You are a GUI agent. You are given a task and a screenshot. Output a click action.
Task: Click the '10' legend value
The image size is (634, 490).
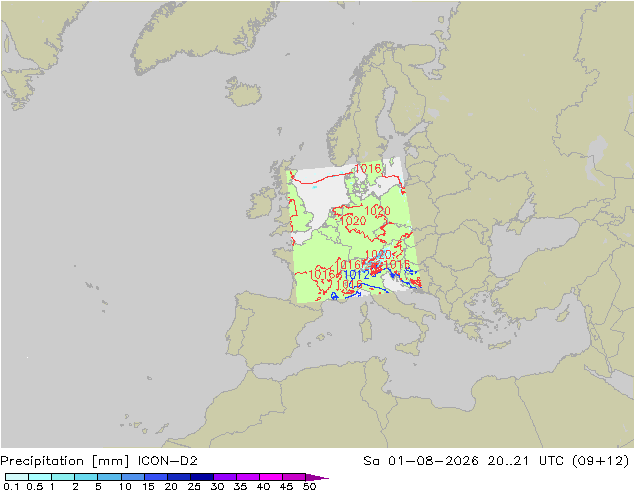tap(125, 486)
